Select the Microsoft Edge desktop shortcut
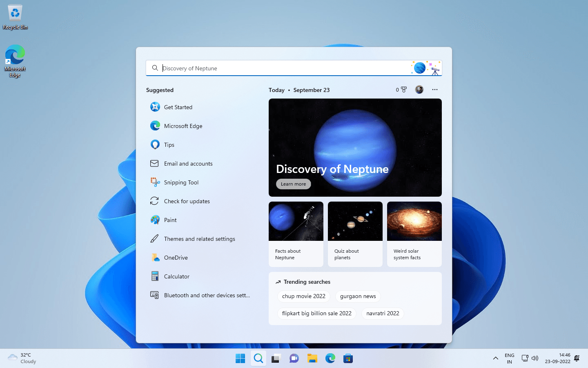 pos(15,61)
